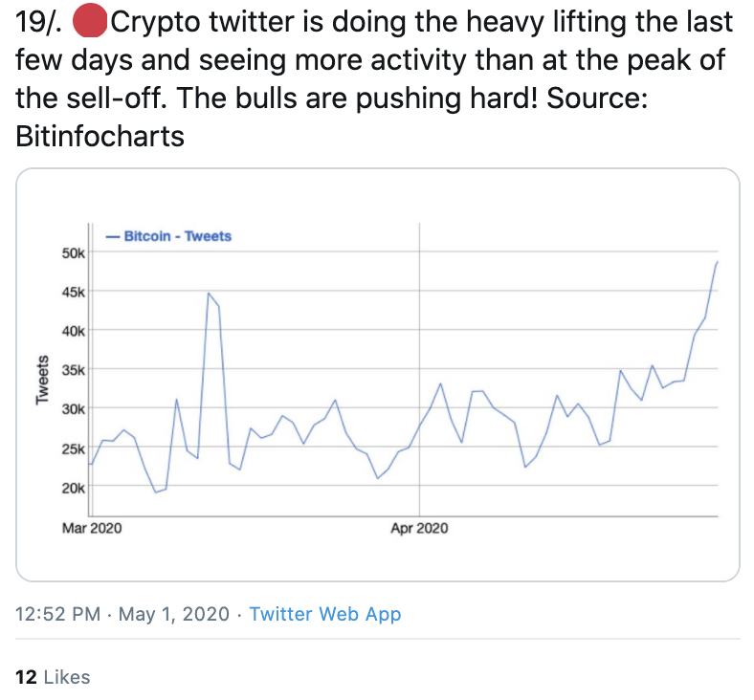Open the 12 Likes list
The width and height of the screenshot is (754, 700).
point(54,677)
